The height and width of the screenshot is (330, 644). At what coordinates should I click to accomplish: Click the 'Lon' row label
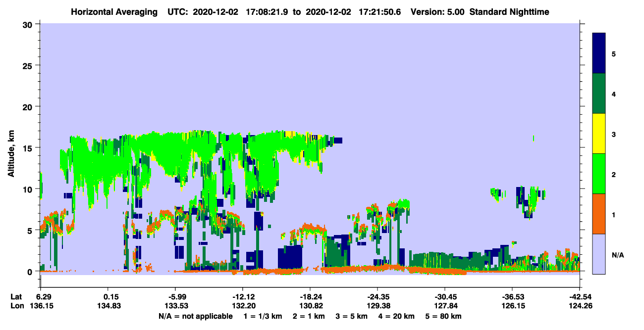17,306
